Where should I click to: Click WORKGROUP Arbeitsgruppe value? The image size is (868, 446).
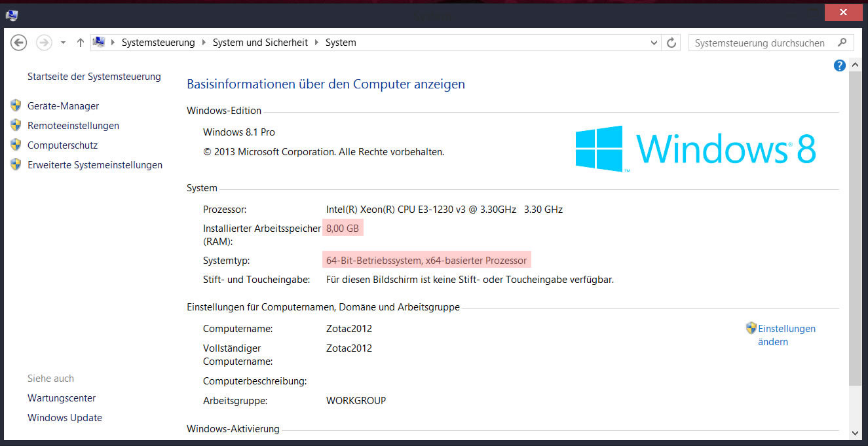click(x=356, y=401)
